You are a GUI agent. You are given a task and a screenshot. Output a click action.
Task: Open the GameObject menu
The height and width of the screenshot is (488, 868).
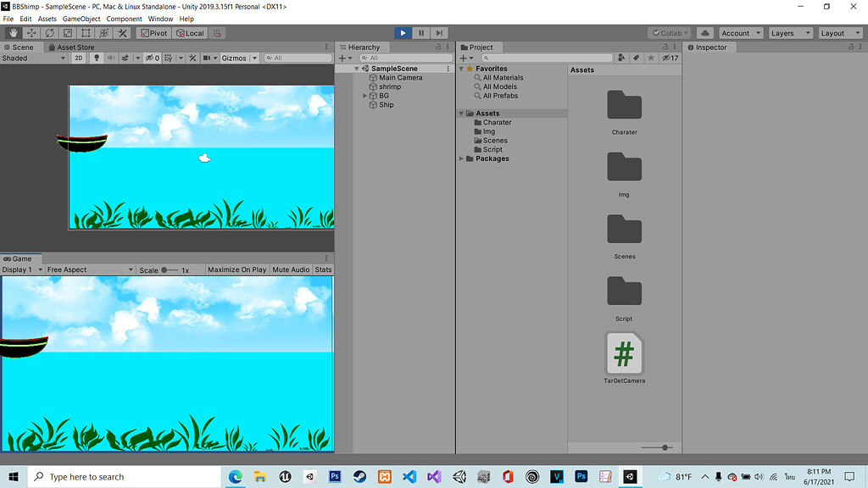[x=81, y=19]
